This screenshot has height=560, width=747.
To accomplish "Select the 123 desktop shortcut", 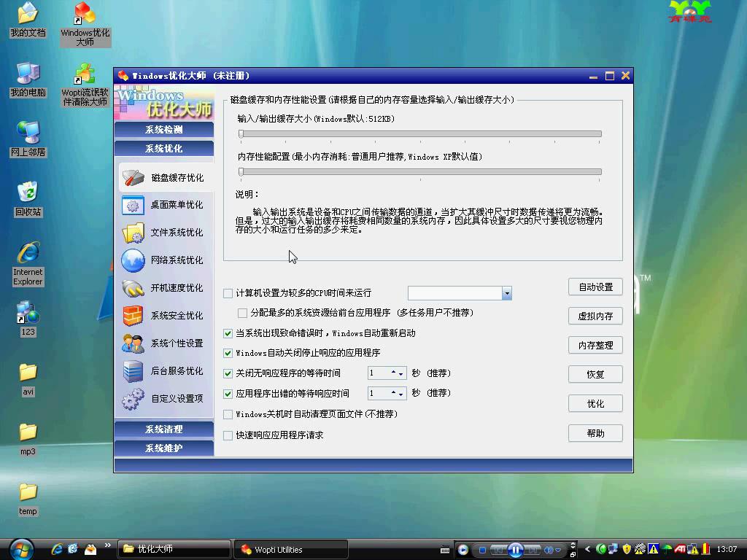I will point(28,319).
